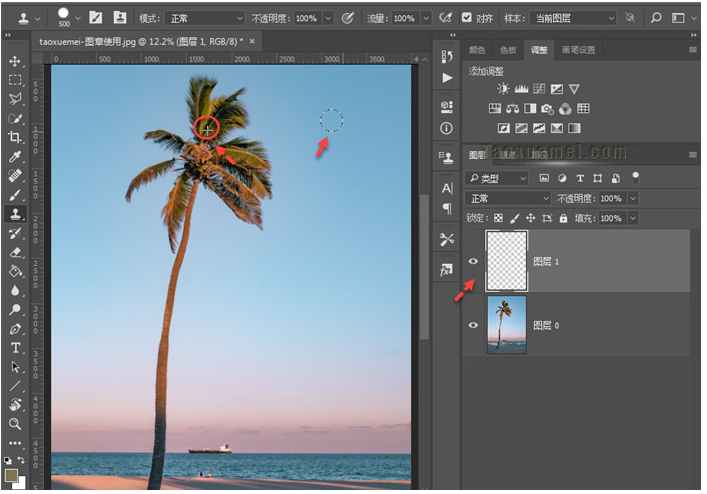Add a Brightness/Contrast adjustment
707x494 pixels.
503,89
